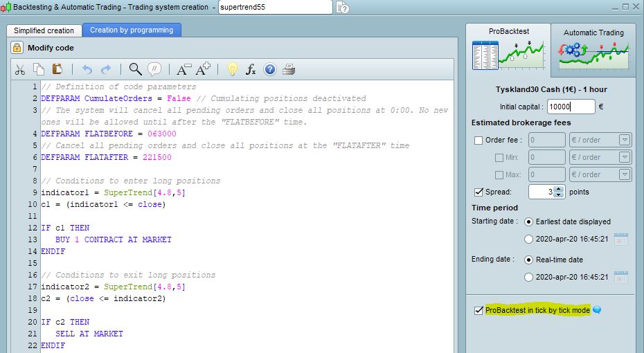Switch to Creation by programming tab
644x353 pixels.
pos(132,30)
